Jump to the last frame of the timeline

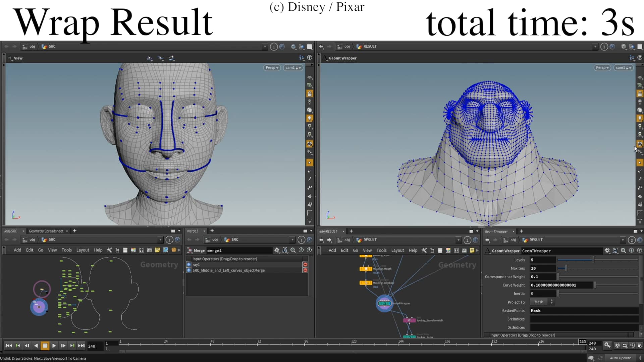coord(81,346)
